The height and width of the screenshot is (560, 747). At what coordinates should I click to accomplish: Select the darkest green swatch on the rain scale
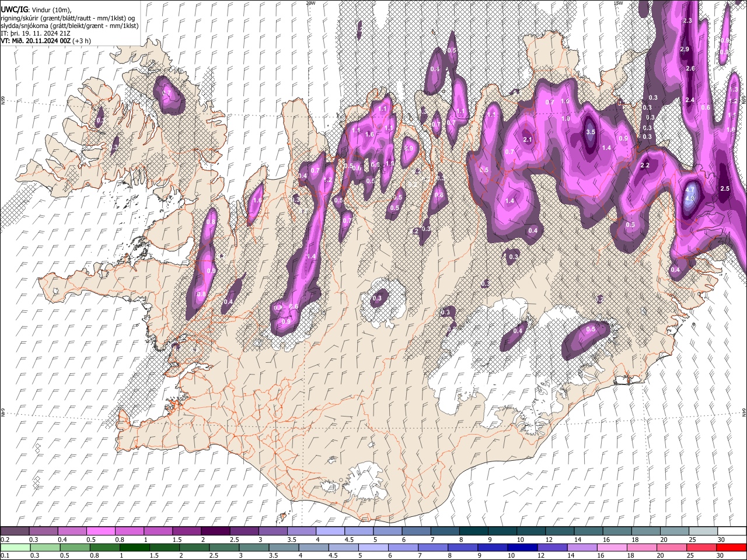click(x=134, y=547)
